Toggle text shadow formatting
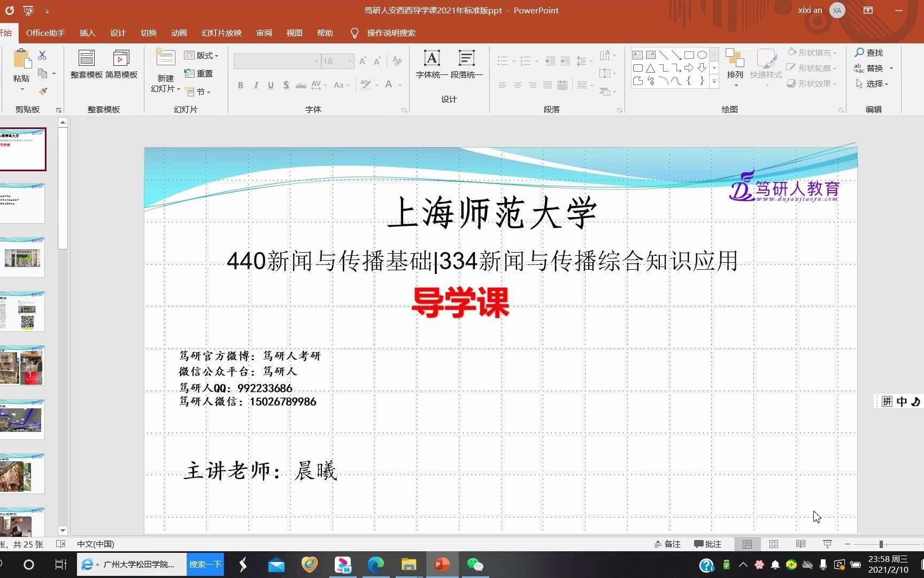This screenshot has width=924, height=578. tap(286, 85)
